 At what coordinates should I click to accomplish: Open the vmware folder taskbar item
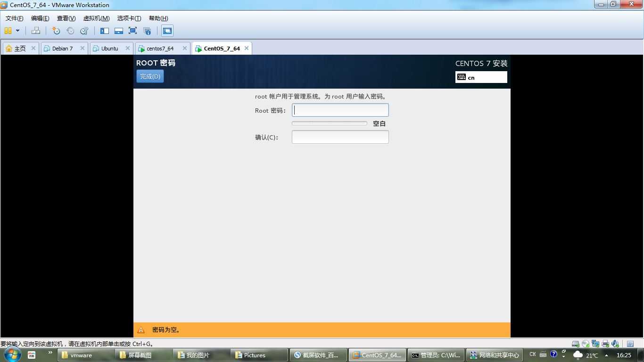point(87,355)
